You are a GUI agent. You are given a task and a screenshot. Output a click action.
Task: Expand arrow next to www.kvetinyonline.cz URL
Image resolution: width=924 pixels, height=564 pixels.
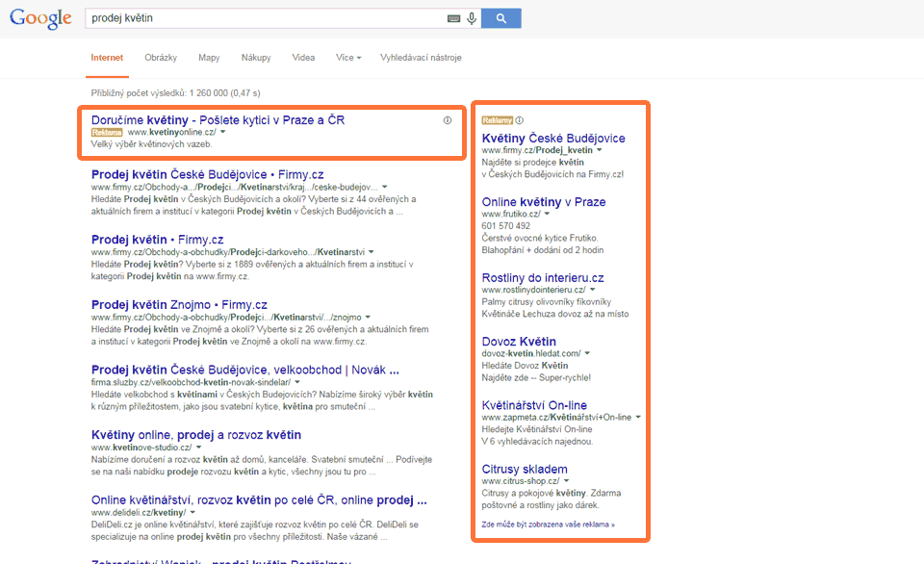point(222,132)
